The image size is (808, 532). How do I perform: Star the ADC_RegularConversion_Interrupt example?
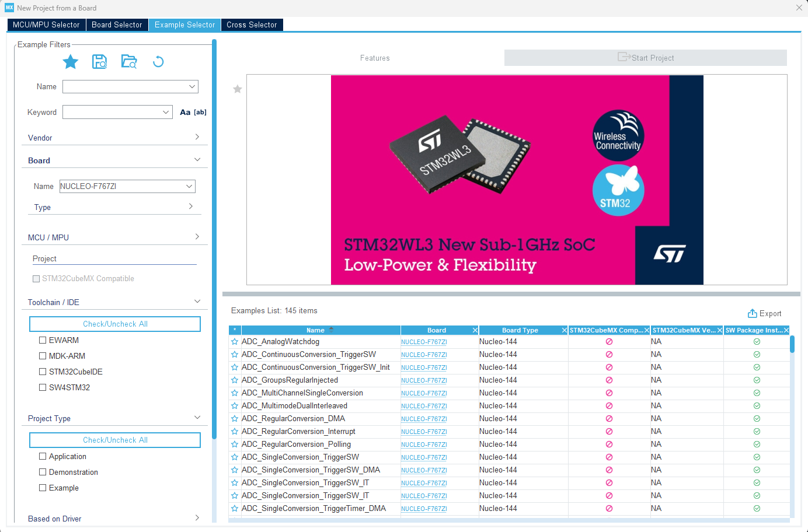coord(235,432)
